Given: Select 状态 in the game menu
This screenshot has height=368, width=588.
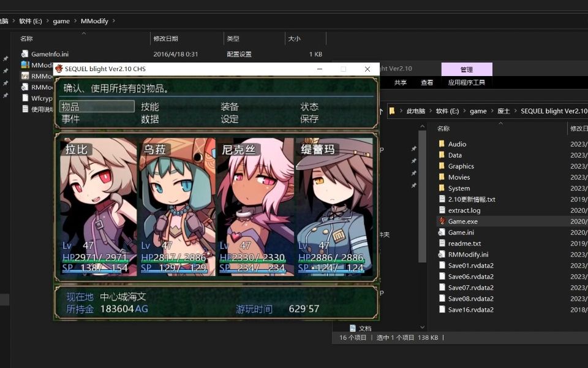Looking at the screenshot, I should (309, 107).
